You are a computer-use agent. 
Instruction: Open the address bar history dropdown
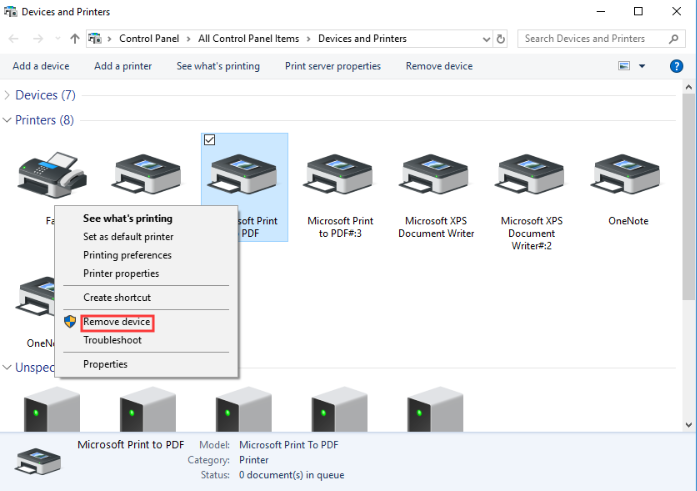[x=485, y=39]
